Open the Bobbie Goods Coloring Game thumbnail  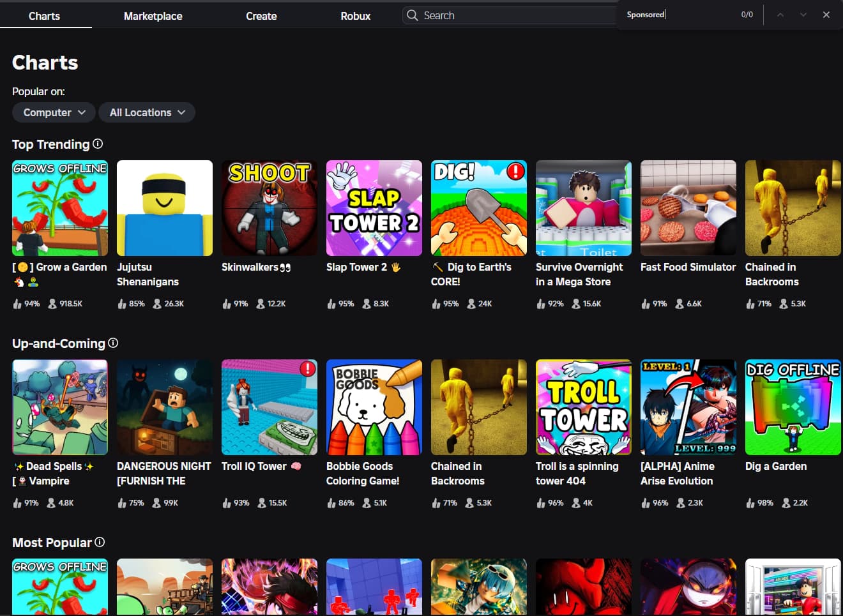[374, 407]
